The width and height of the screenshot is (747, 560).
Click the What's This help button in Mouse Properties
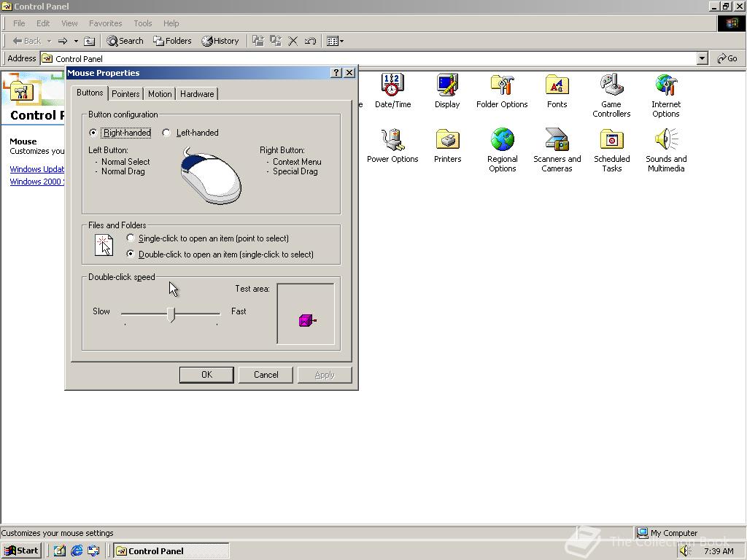pyautogui.click(x=336, y=72)
